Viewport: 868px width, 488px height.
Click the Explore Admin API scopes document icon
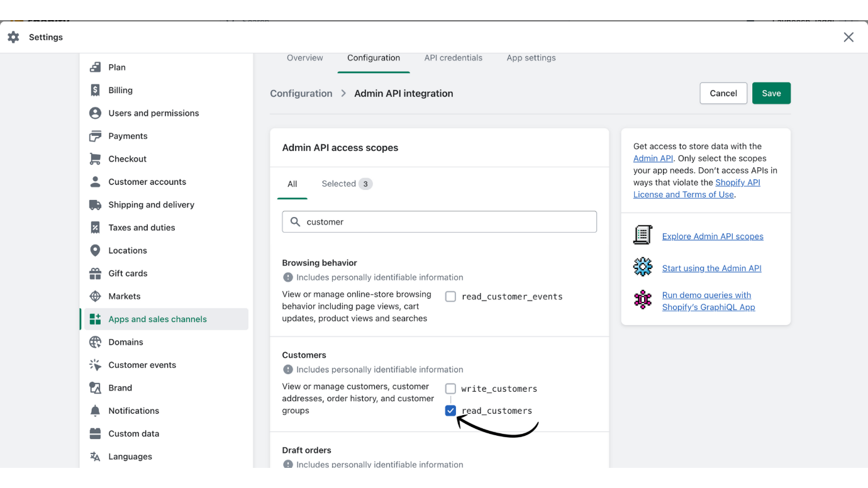tap(643, 235)
